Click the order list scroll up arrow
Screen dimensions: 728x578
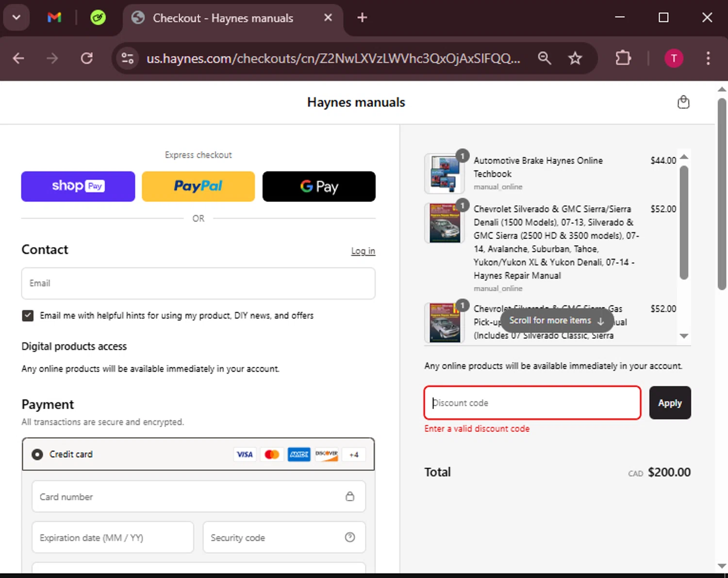[684, 157]
